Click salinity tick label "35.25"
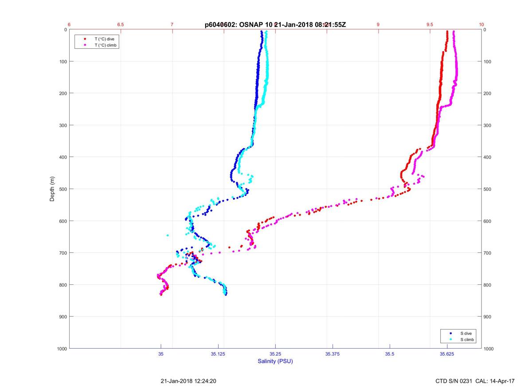 coord(275,354)
